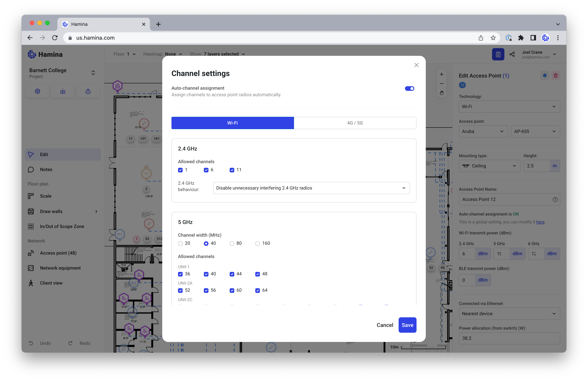The width and height of the screenshot is (588, 381).
Task: Open the report document icon button
Action: click(x=498, y=54)
